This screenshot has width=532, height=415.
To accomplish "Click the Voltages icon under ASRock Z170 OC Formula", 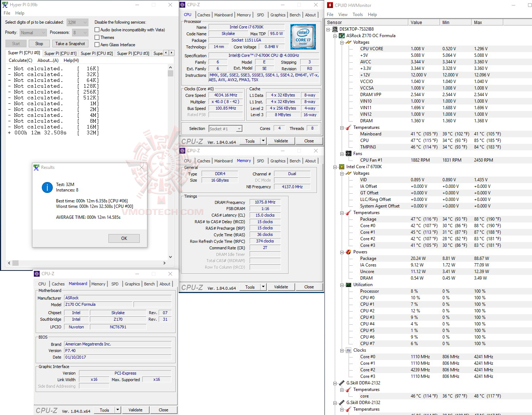I will click(x=349, y=42).
